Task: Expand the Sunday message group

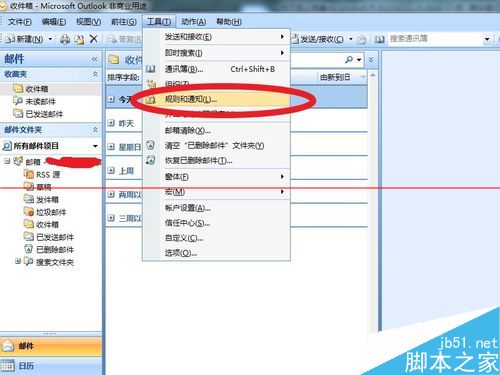Action: pos(111,147)
